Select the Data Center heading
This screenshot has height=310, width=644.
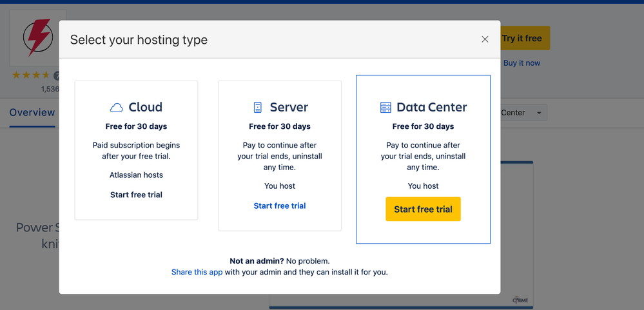tap(432, 107)
